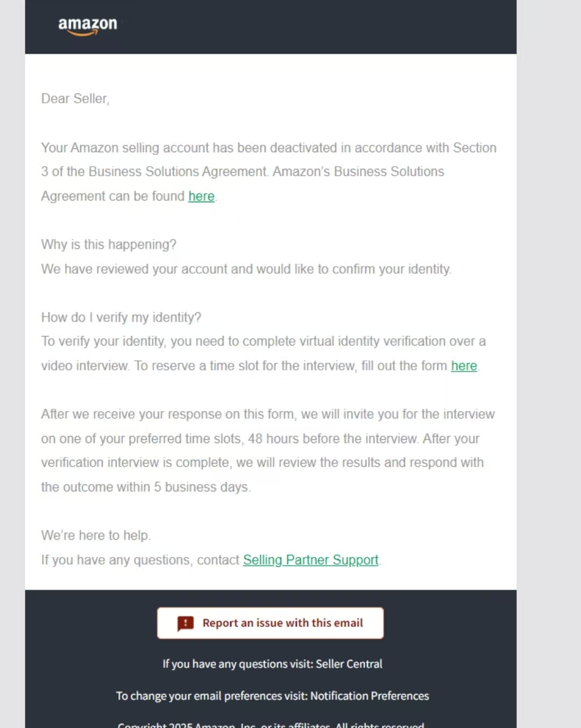Screen dimensions: 581x728
Task: Click the Amazon logo in the header
Action: pos(88,25)
